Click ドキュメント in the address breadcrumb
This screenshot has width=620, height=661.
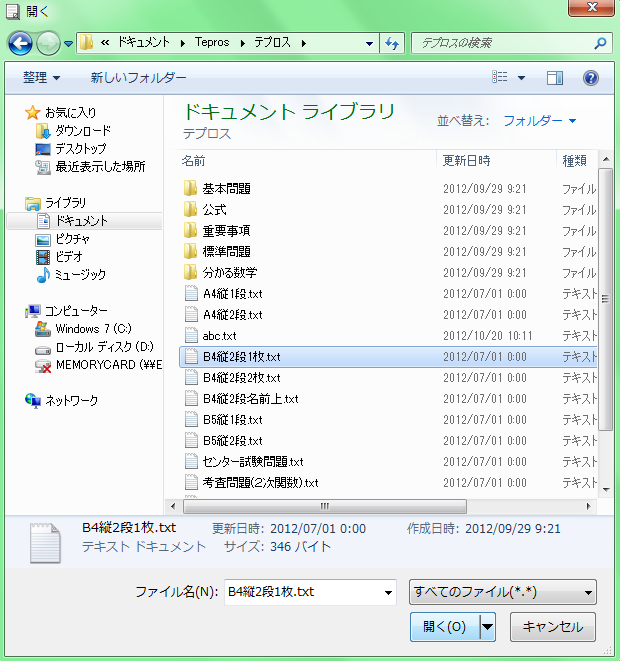pyautogui.click(x=144, y=43)
